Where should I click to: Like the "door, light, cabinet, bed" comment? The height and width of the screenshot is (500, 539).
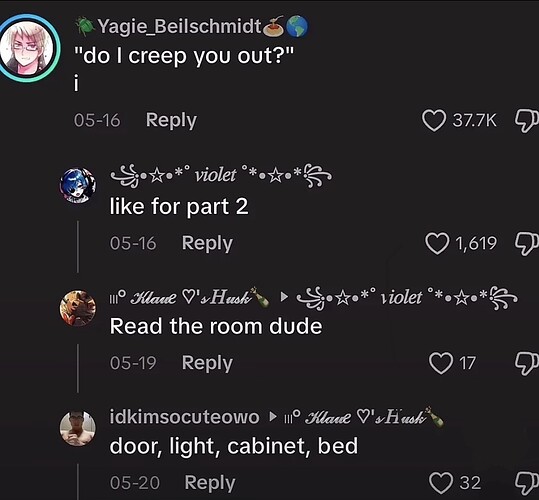(x=441, y=483)
